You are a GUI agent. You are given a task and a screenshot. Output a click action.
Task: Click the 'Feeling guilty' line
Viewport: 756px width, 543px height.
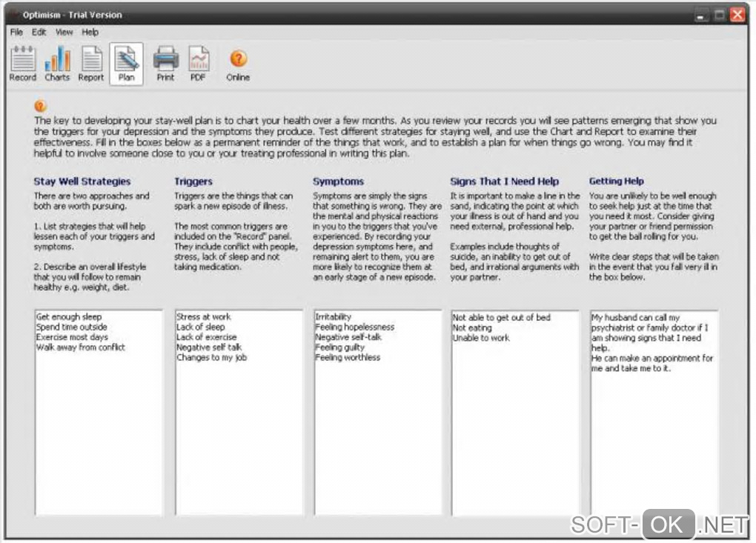[x=340, y=347]
